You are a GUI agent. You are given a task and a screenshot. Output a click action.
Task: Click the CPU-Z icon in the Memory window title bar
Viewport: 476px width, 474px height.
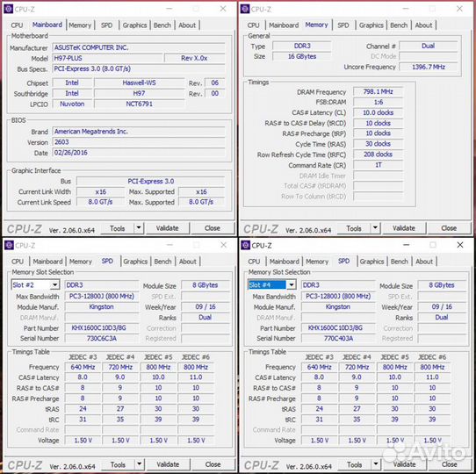point(245,9)
